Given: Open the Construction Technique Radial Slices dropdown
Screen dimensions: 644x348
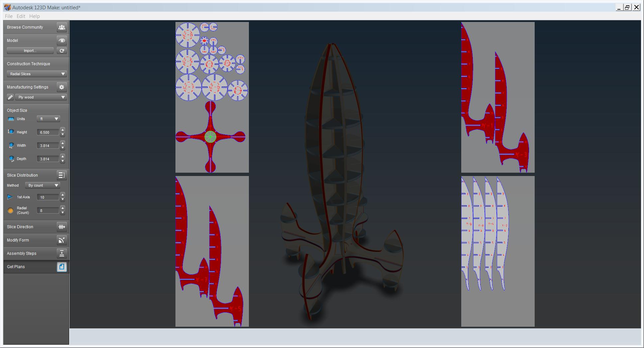Looking at the screenshot, I should (37, 74).
